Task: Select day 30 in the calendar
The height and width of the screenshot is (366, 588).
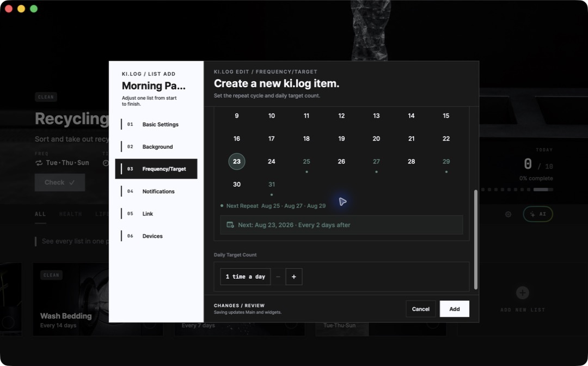Action: point(237,185)
